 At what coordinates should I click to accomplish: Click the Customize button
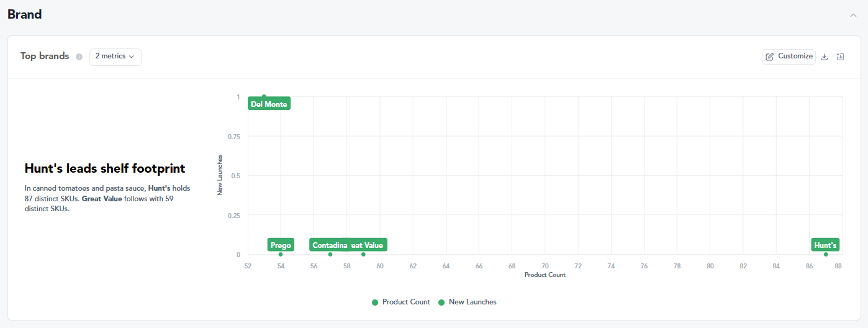coord(789,57)
